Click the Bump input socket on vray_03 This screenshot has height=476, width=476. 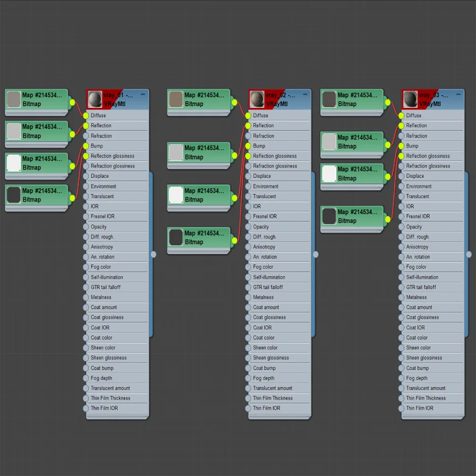[401, 146]
